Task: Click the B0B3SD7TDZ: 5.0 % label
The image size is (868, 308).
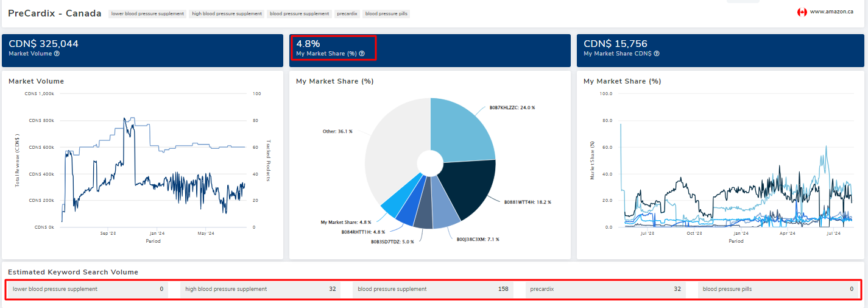Action: click(x=392, y=242)
